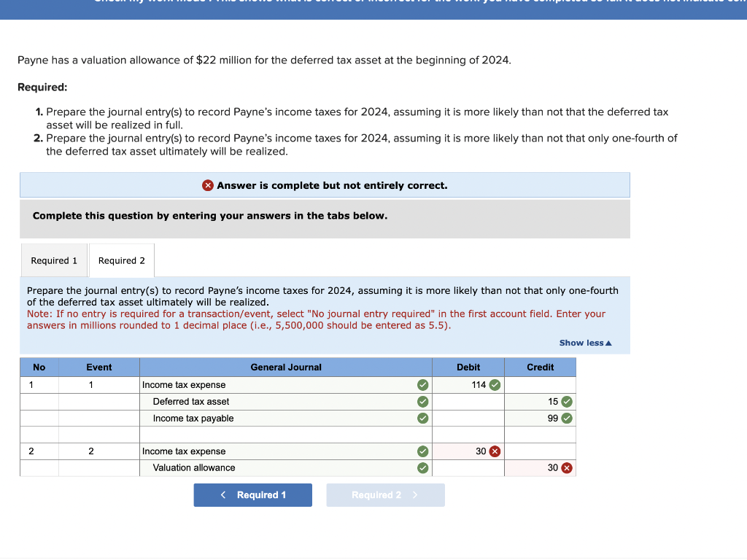
Task: Click the disabled Required 2 next button
Action: [x=385, y=495]
